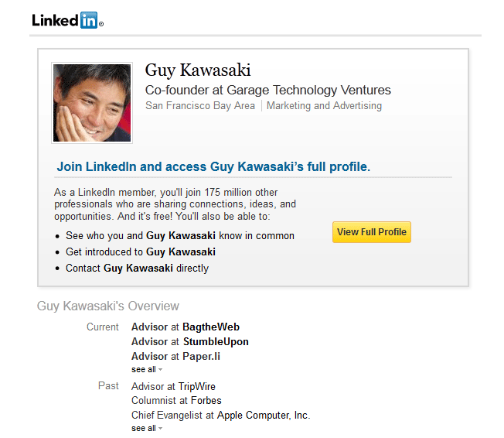
Task: Click 'Get introduced to Guy Kawasaki' bullet
Action: point(141,252)
